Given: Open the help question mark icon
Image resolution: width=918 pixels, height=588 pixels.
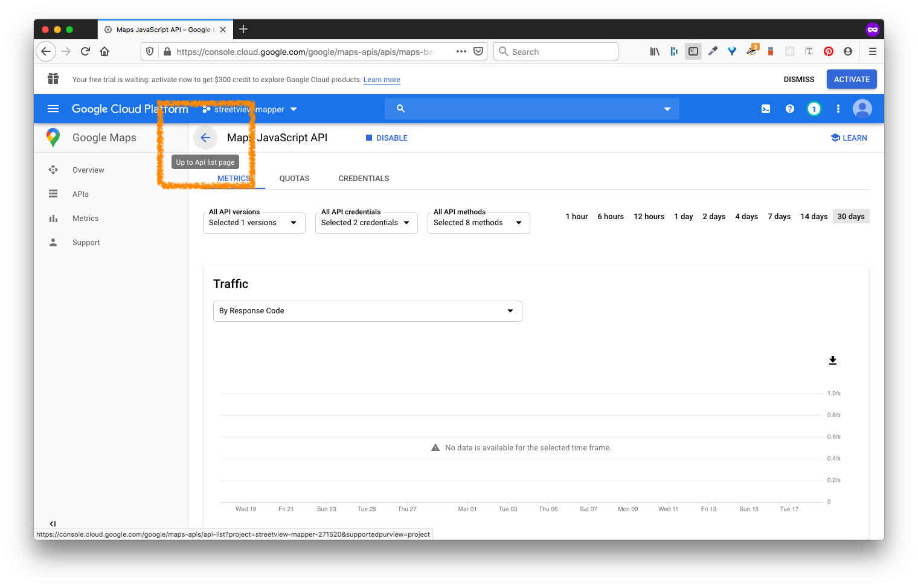Looking at the screenshot, I should 789,109.
